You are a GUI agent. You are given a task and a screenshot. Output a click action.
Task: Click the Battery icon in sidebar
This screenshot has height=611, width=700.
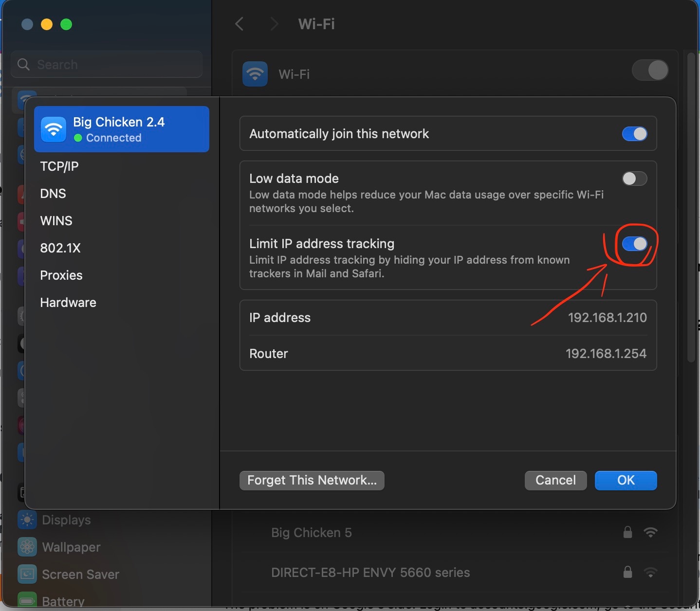(x=27, y=601)
